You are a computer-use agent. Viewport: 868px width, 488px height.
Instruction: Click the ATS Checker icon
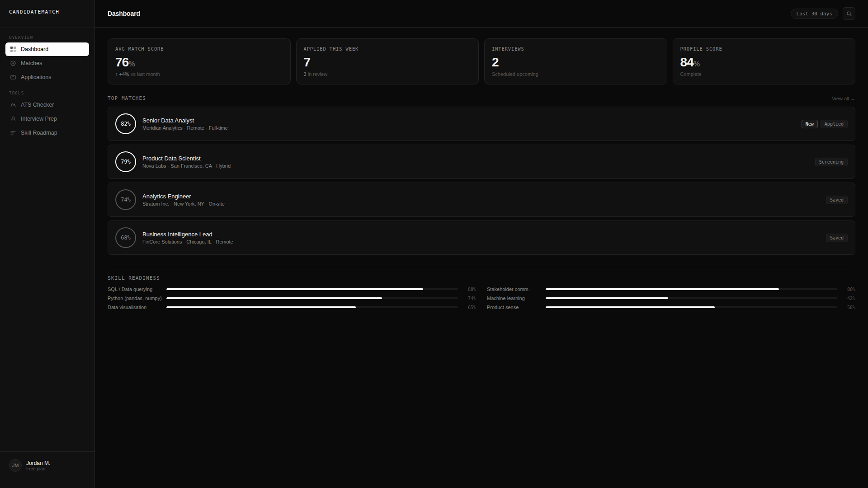[13, 105]
